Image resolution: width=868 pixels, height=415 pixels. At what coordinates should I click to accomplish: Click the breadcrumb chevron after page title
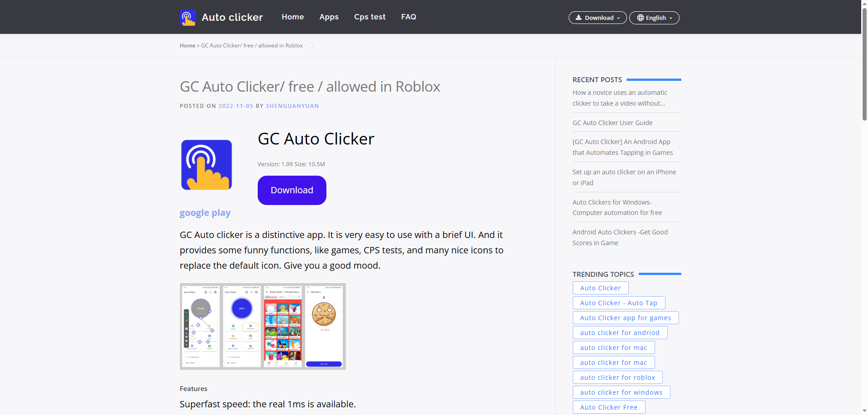click(x=311, y=45)
